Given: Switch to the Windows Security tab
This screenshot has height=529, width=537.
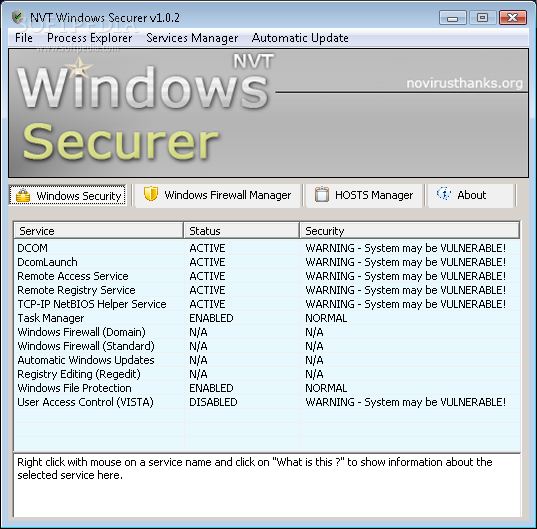Looking at the screenshot, I should [x=67, y=196].
